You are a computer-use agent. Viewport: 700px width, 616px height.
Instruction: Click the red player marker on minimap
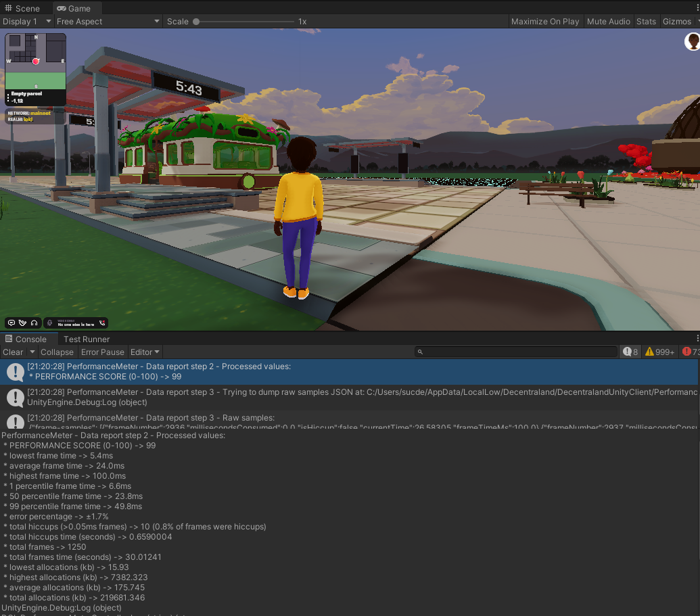[36, 61]
